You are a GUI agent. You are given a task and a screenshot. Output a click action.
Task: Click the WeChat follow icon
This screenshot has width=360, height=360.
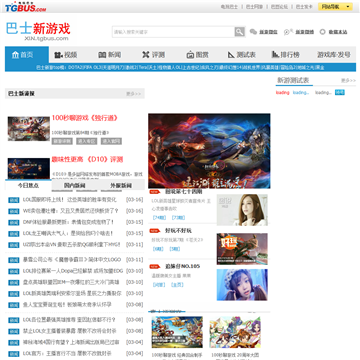253,32
